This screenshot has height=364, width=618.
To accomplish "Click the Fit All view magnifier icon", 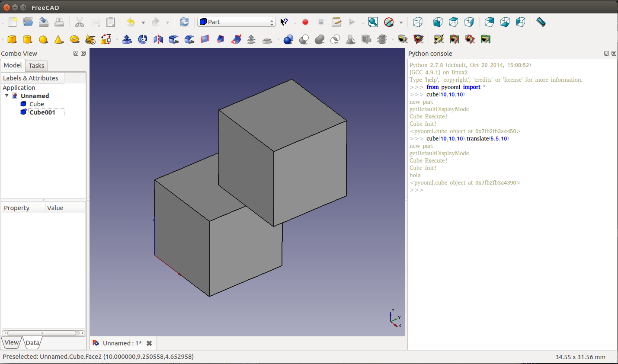I will coord(373,22).
